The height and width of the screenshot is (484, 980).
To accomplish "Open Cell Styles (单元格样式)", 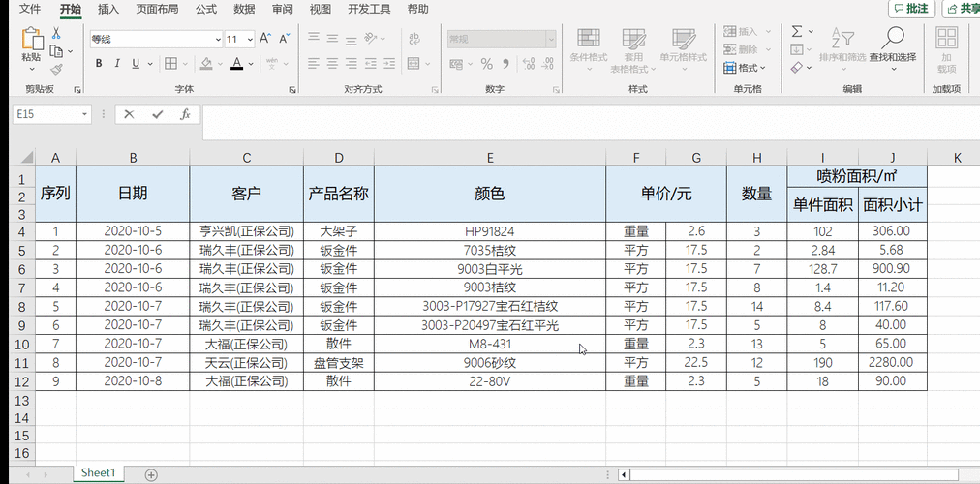I will (683, 50).
